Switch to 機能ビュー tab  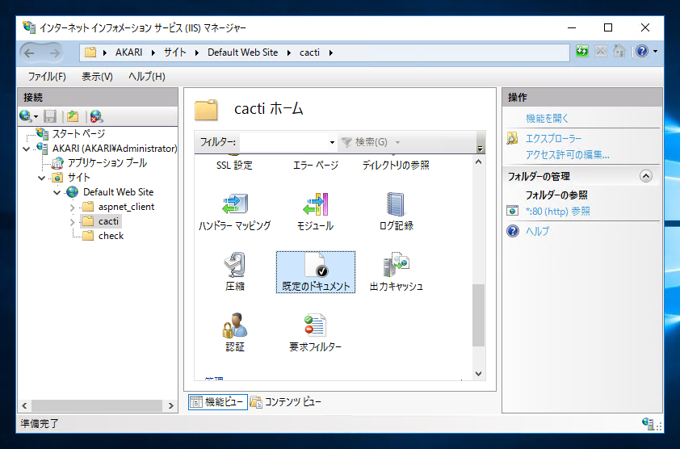click(x=218, y=402)
